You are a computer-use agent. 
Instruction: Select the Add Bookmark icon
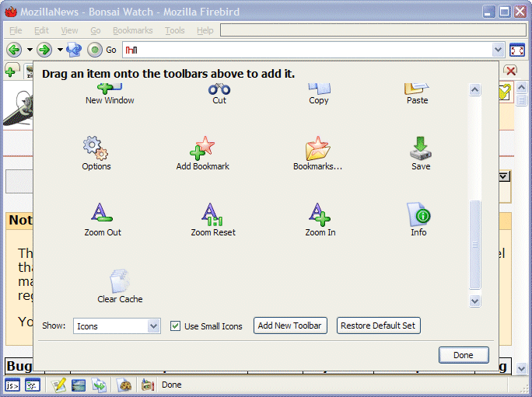tap(202, 148)
